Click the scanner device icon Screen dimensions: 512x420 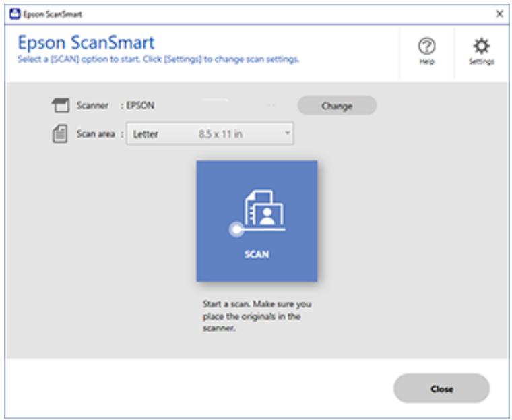point(61,105)
